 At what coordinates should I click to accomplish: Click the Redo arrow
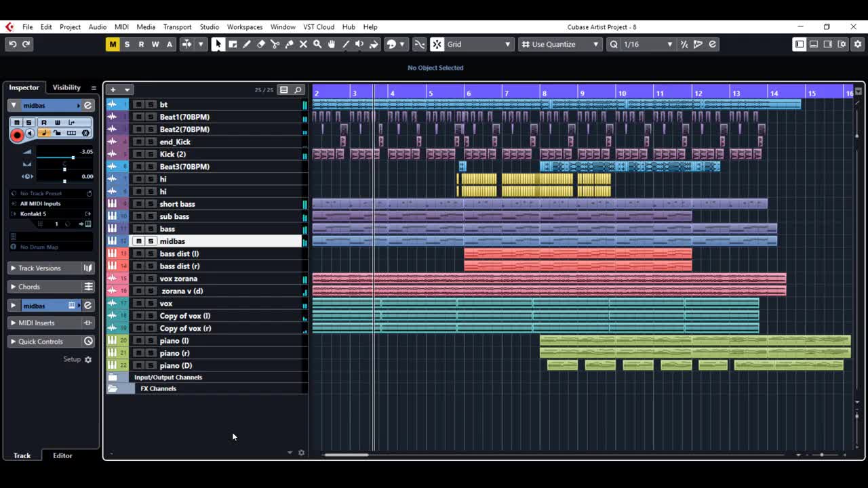click(x=26, y=44)
